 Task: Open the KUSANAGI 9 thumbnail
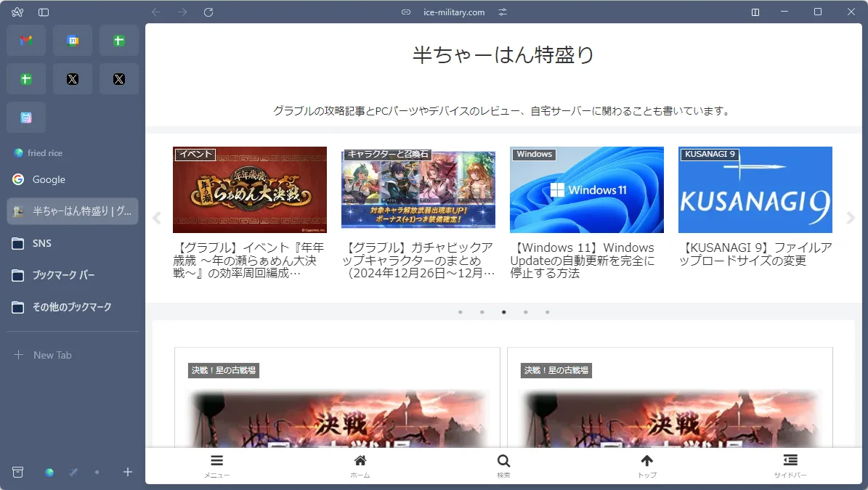(755, 189)
